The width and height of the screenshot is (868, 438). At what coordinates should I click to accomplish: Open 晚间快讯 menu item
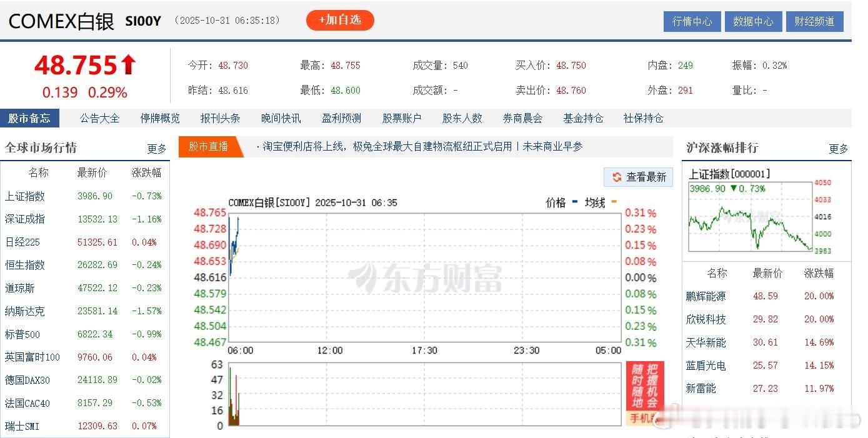(x=281, y=118)
